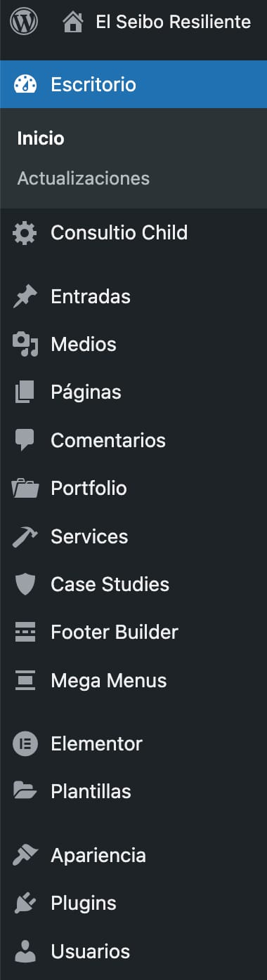The height and width of the screenshot is (980, 267).
Task: Open the Apariencia menu item
Action: [x=133, y=856]
